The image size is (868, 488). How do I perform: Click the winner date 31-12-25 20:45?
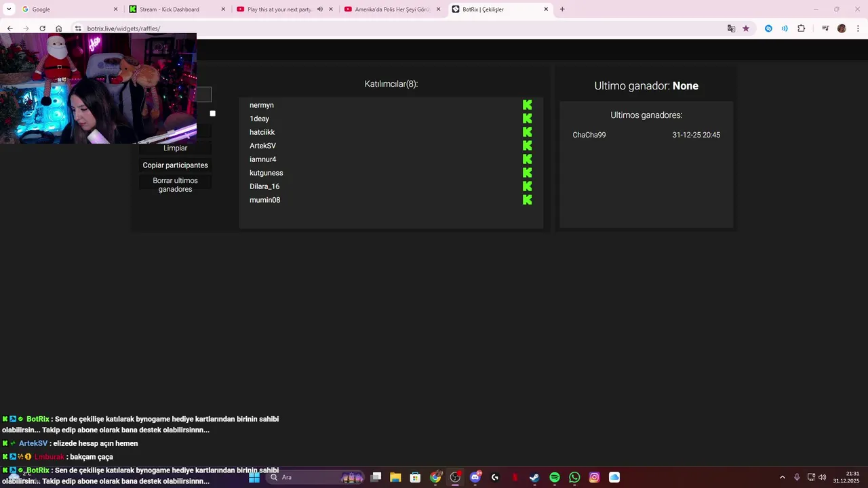(696, 135)
